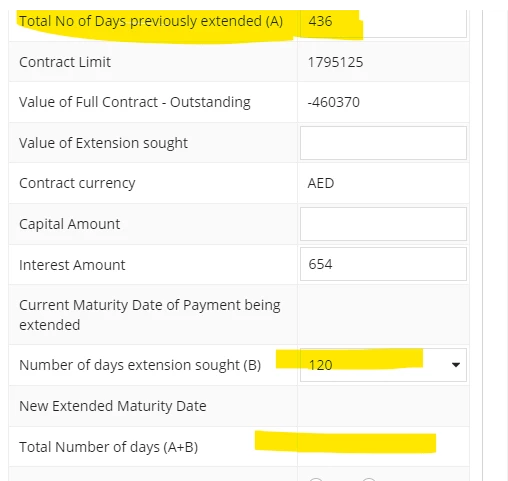
Task: Click the Interest Amount label
Action: coord(72,265)
